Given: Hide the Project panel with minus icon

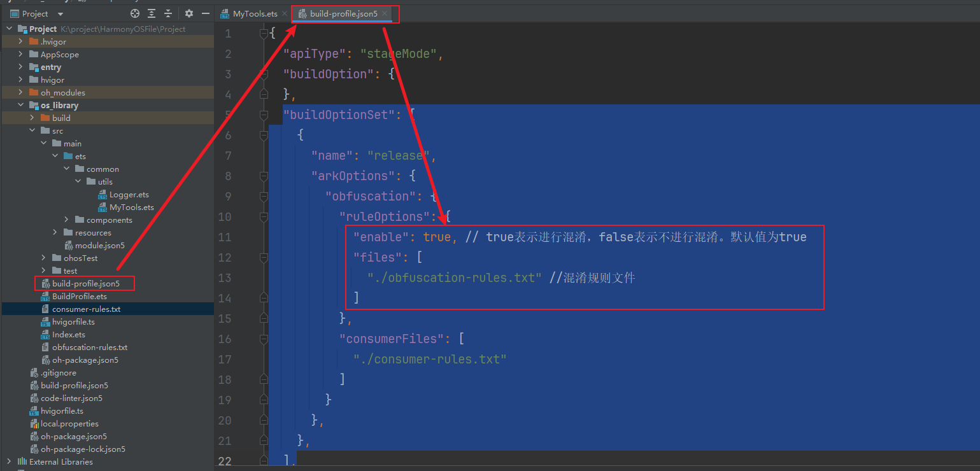Looking at the screenshot, I should pyautogui.click(x=206, y=13).
